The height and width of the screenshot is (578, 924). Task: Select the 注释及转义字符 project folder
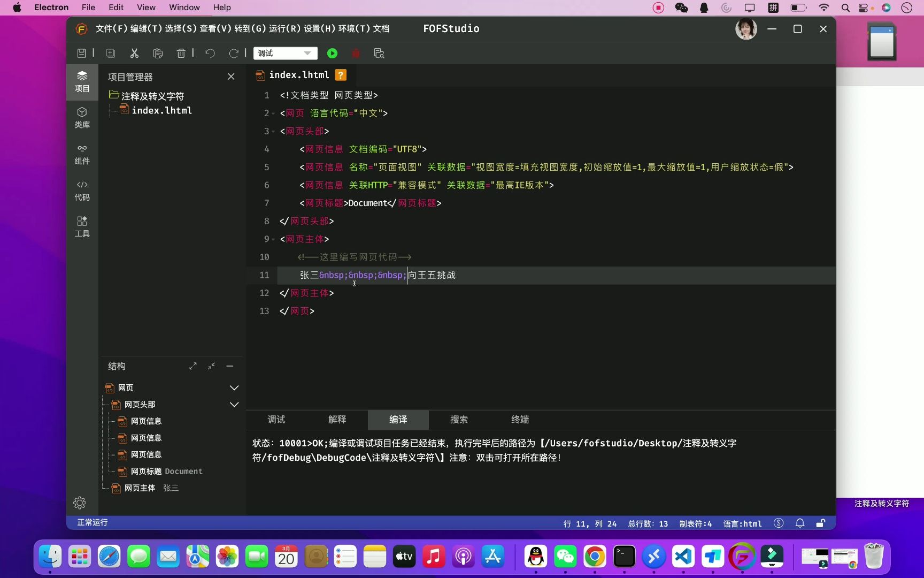click(x=152, y=96)
